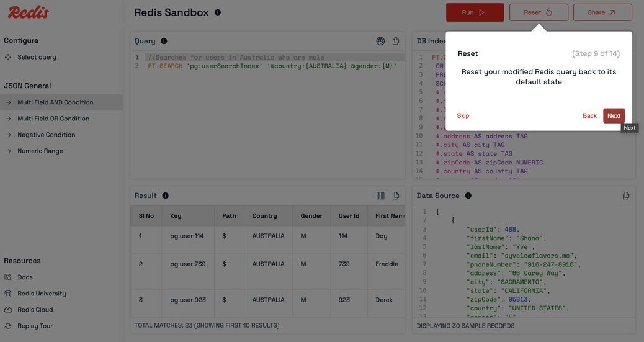Click the Redis logo
The image size is (644, 342).
click(29, 12)
